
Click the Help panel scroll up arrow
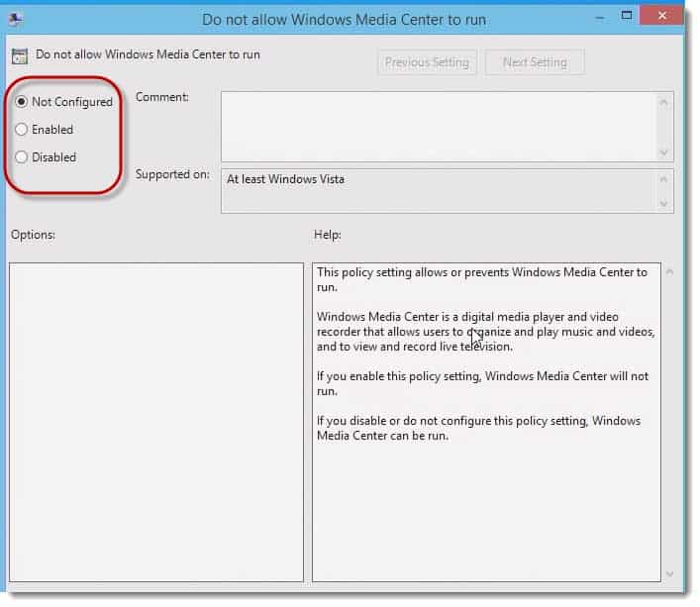[x=669, y=271]
